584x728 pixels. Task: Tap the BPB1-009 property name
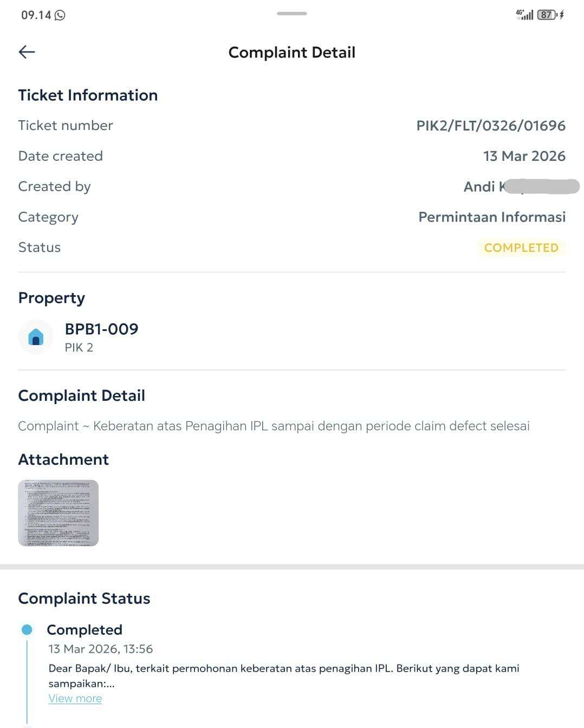click(101, 329)
